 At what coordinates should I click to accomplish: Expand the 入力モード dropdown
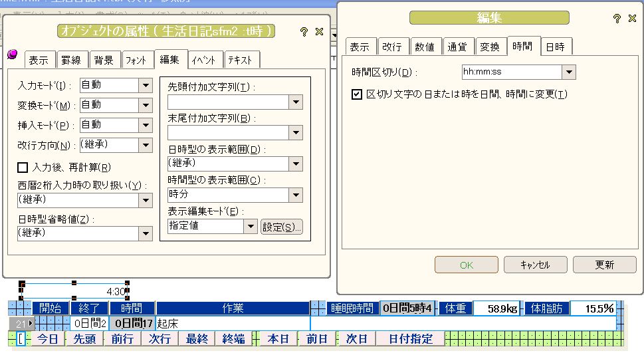146,85
